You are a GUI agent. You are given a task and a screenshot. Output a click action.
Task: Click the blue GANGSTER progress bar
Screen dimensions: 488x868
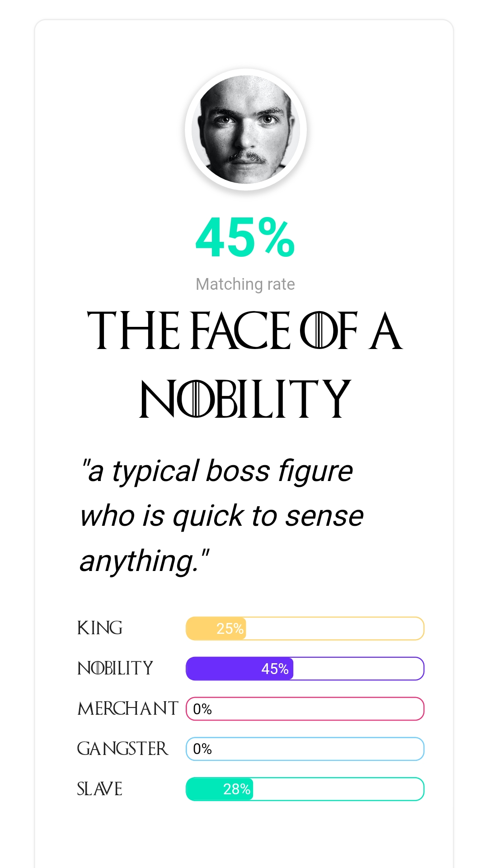[x=305, y=749]
